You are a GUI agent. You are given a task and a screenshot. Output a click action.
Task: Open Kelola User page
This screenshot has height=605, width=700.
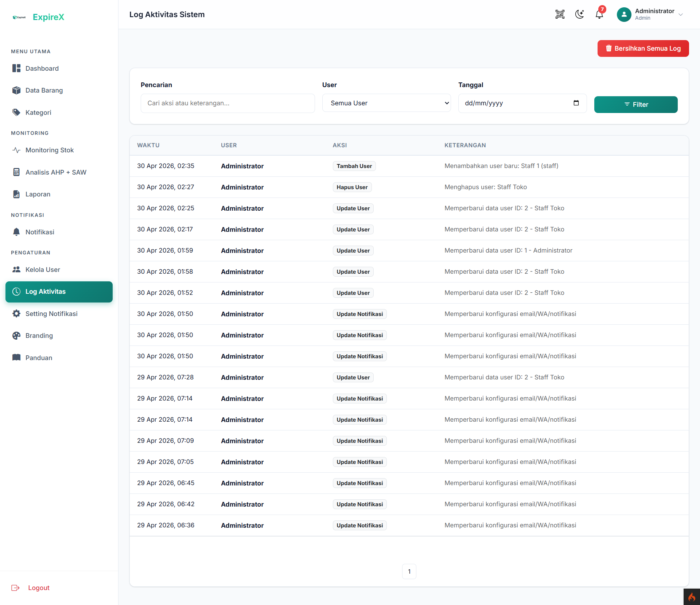coord(59,270)
